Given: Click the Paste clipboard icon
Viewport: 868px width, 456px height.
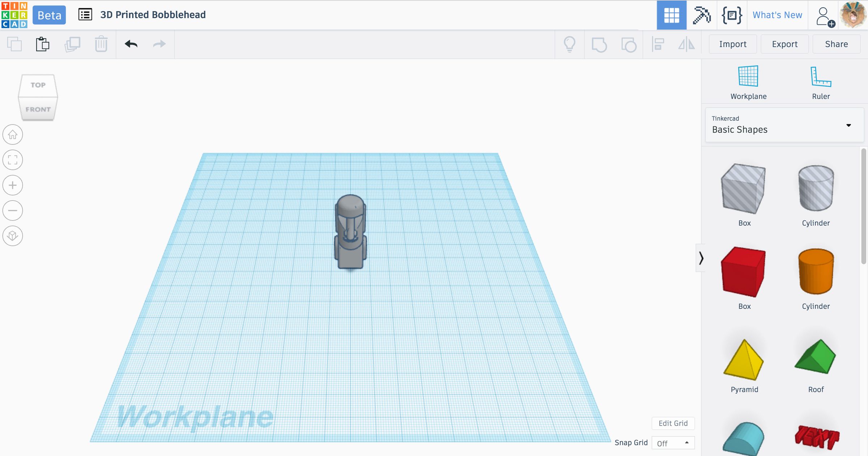Looking at the screenshot, I should [x=43, y=44].
